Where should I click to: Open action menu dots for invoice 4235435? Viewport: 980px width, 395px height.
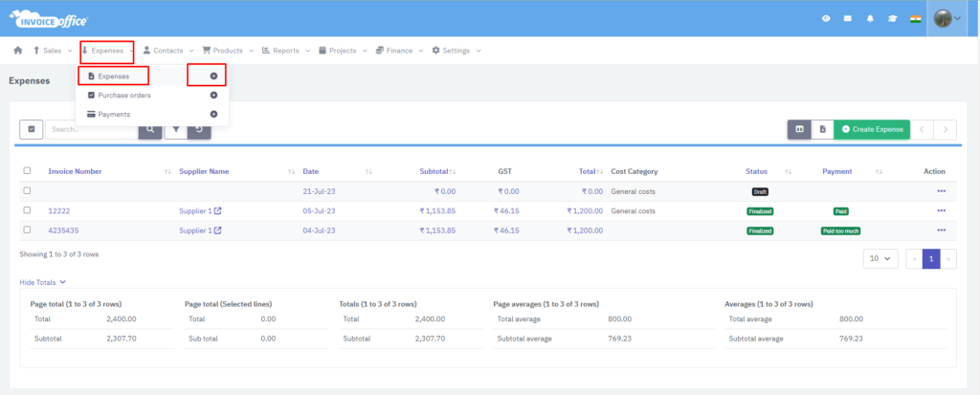click(x=942, y=230)
